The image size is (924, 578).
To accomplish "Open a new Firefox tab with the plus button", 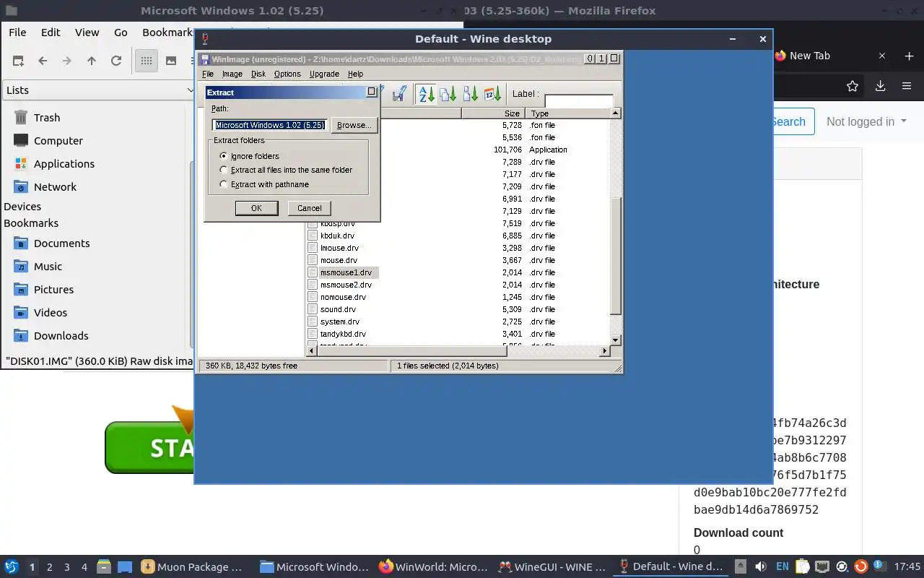I will point(909,56).
